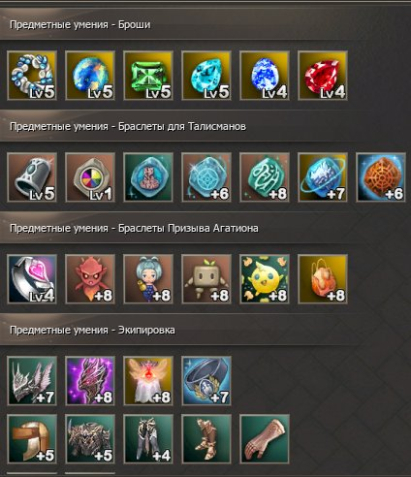Click the blue-haired girl agathion +8
This screenshot has width=411, height=477.
pyautogui.click(x=148, y=279)
